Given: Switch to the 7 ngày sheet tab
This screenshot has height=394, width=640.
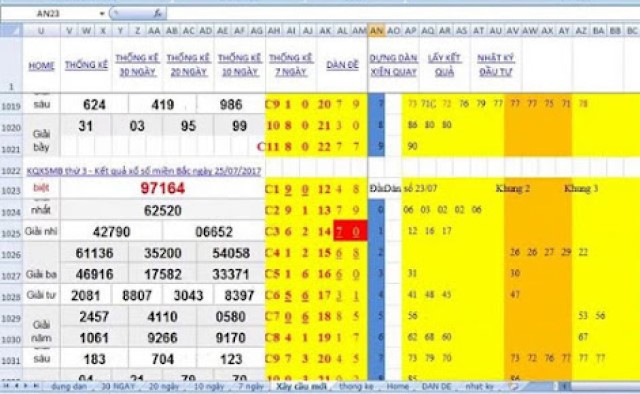Looking at the screenshot, I should tap(251, 386).
